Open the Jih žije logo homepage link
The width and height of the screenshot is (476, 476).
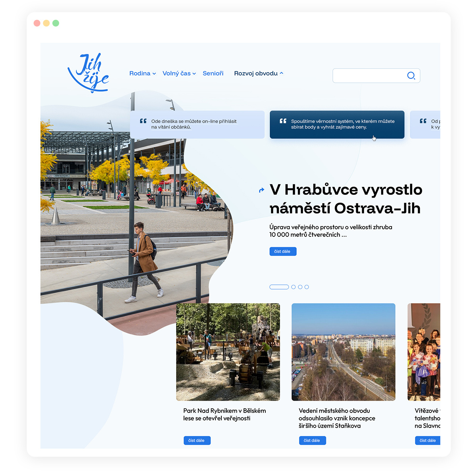(x=88, y=73)
